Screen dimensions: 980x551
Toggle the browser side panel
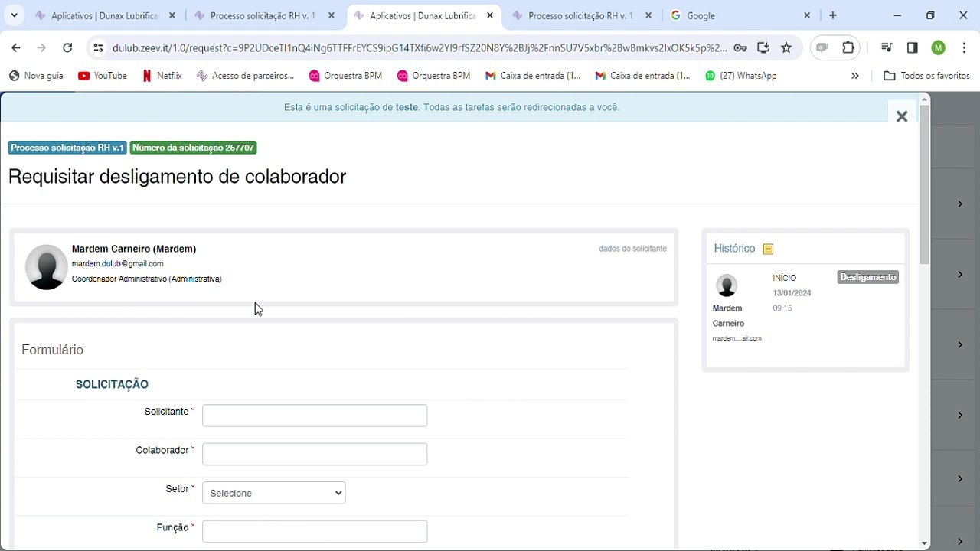tap(912, 47)
